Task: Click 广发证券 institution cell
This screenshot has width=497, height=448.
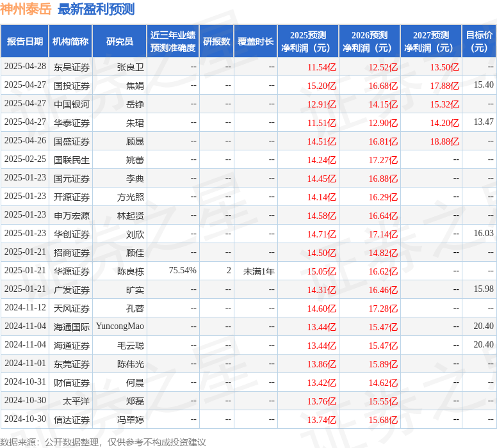Action: tap(72, 290)
